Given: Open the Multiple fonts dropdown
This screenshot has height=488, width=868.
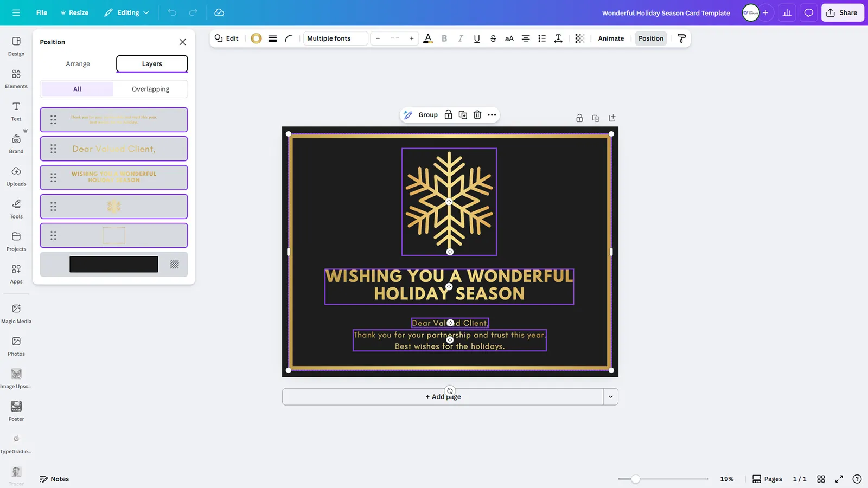Looking at the screenshot, I should coord(335,38).
